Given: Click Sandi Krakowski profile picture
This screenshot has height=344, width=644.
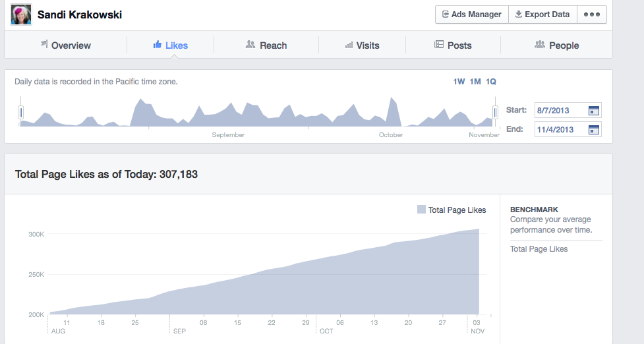Looking at the screenshot, I should tap(21, 14).
